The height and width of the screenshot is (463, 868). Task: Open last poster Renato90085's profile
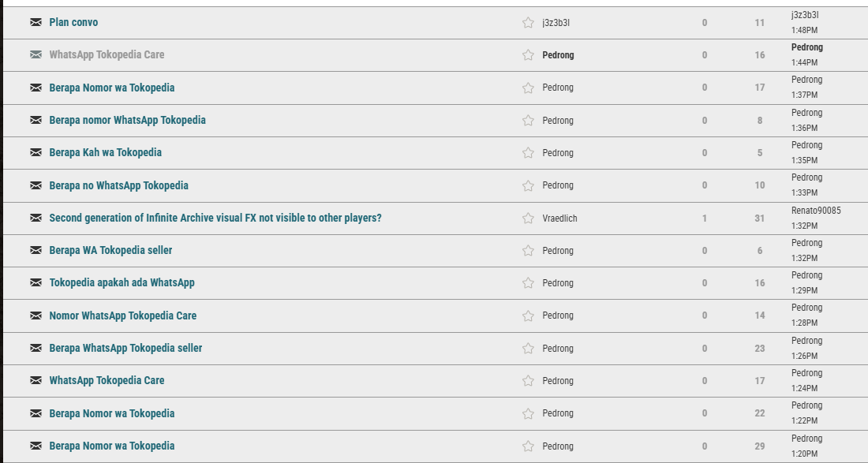pyautogui.click(x=816, y=211)
